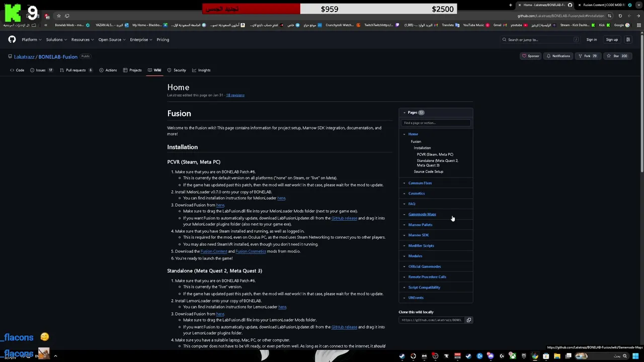Open the Google bookmark
644x362 pixels.
621,25
